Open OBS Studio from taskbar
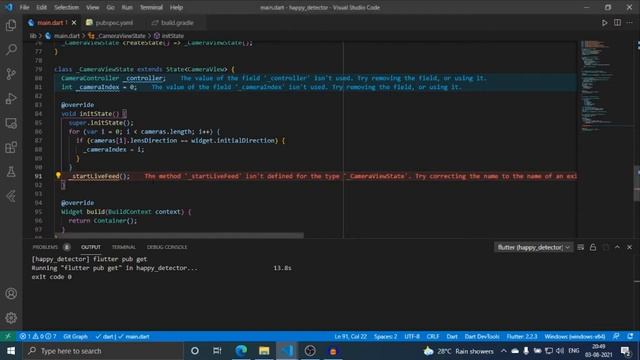Image resolution: width=640 pixels, height=360 pixels. click(x=310, y=351)
